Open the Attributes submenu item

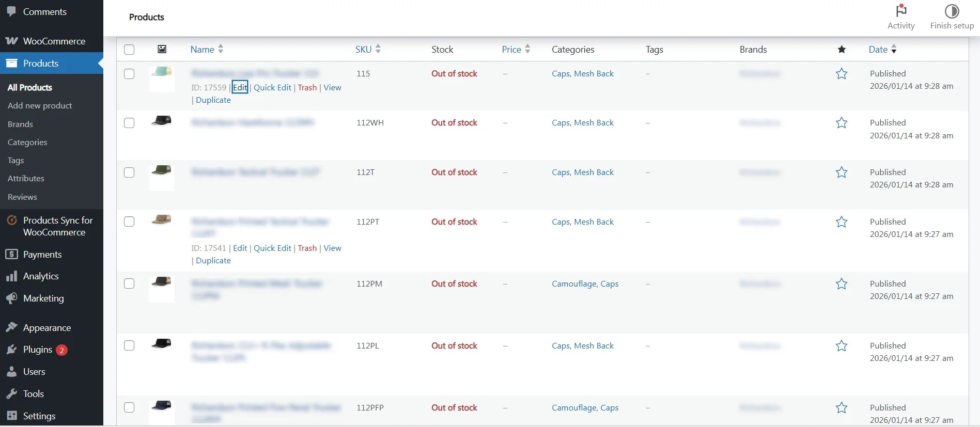pos(26,178)
